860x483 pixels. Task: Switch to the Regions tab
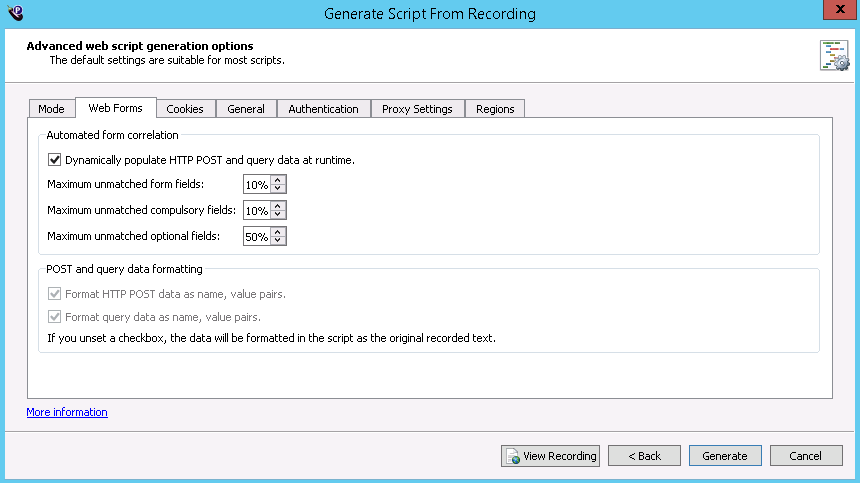495,109
